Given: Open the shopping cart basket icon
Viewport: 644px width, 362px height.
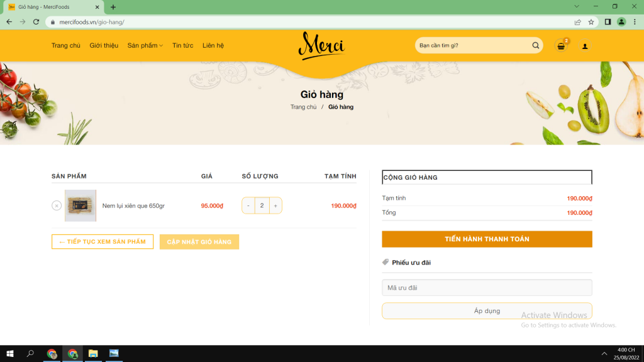Looking at the screenshot, I should coord(560,46).
